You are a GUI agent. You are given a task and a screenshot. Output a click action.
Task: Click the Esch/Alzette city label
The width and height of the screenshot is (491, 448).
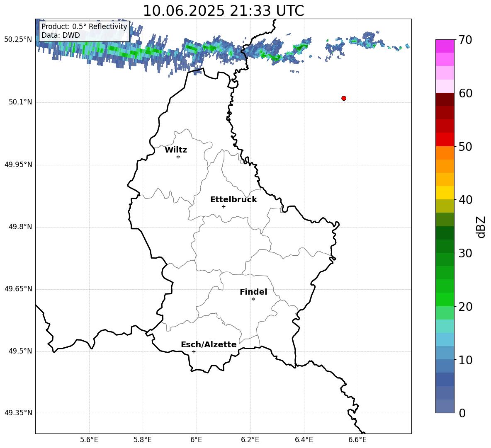pyautogui.click(x=209, y=345)
